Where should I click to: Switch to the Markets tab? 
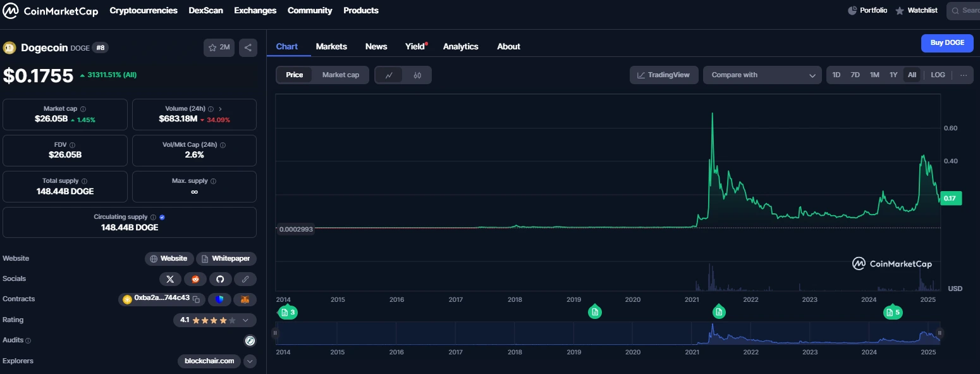pos(331,46)
